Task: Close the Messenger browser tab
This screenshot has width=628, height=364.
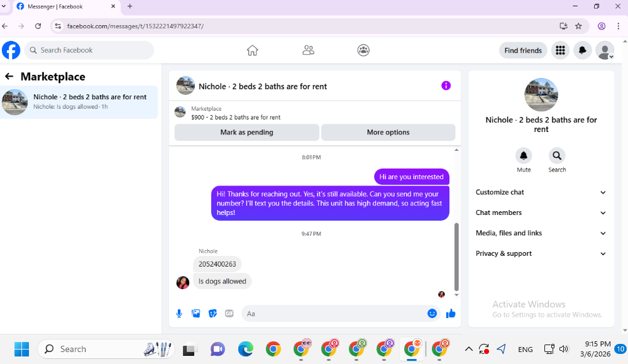Action: click(x=113, y=6)
